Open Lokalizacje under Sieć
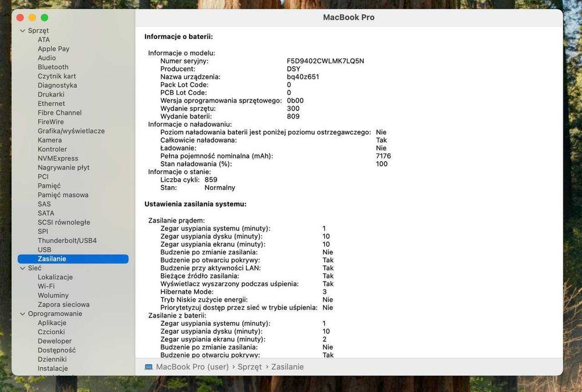Screen dimensions: 582x392 tap(55, 277)
